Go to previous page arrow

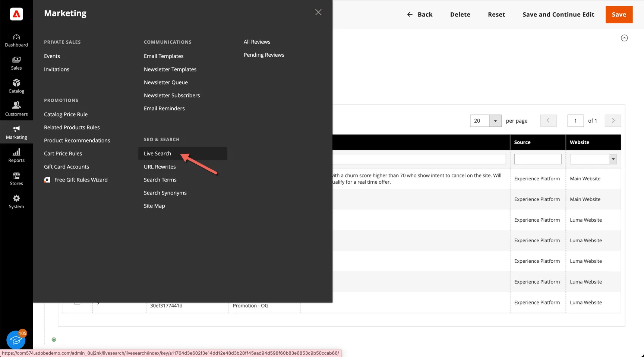pos(548,121)
